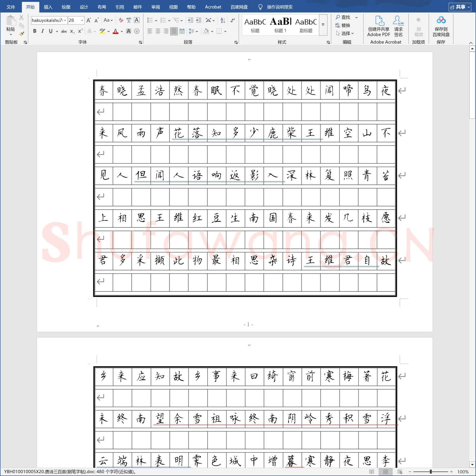Click the zoom in plus icon

click(451, 472)
